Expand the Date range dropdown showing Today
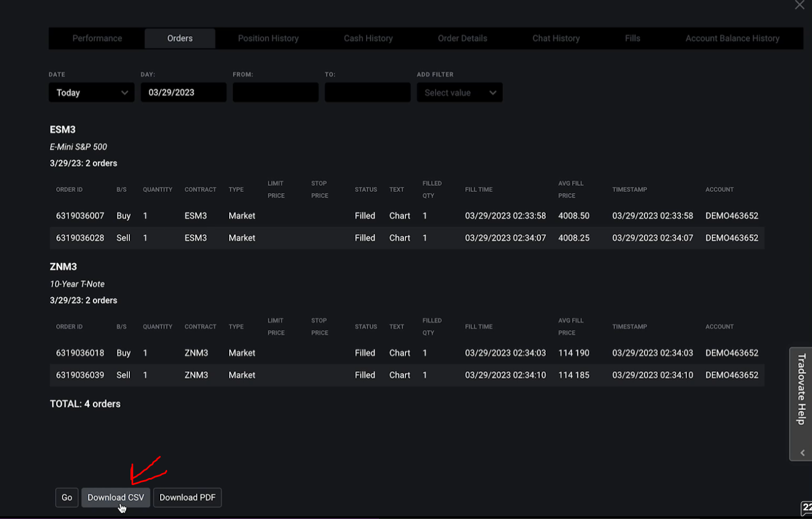The width and height of the screenshot is (812, 519). point(92,93)
